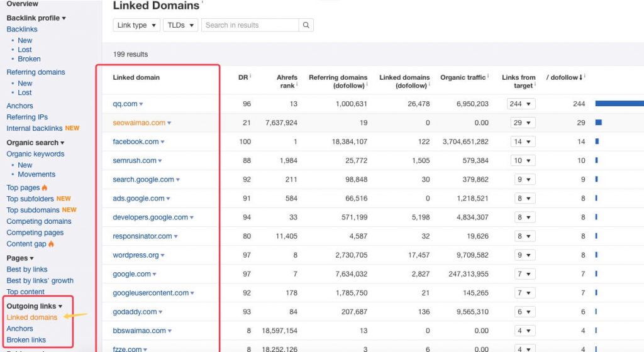Click the search magnifier icon
Image resolution: width=644 pixels, height=352 pixels.
(306, 25)
